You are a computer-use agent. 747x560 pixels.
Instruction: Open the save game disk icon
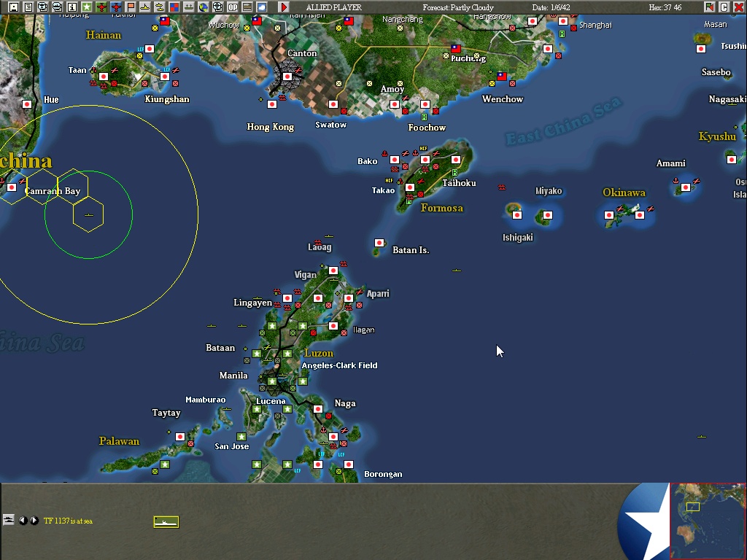[x=14, y=7]
